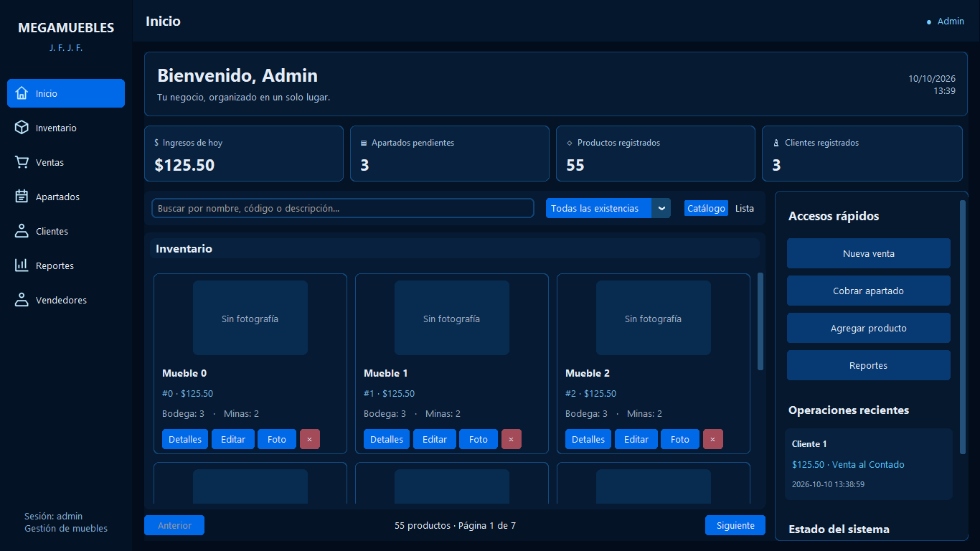Click Editar on Mueble 2
The height and width of the screenshot is (551, 980).
[636, 439]
